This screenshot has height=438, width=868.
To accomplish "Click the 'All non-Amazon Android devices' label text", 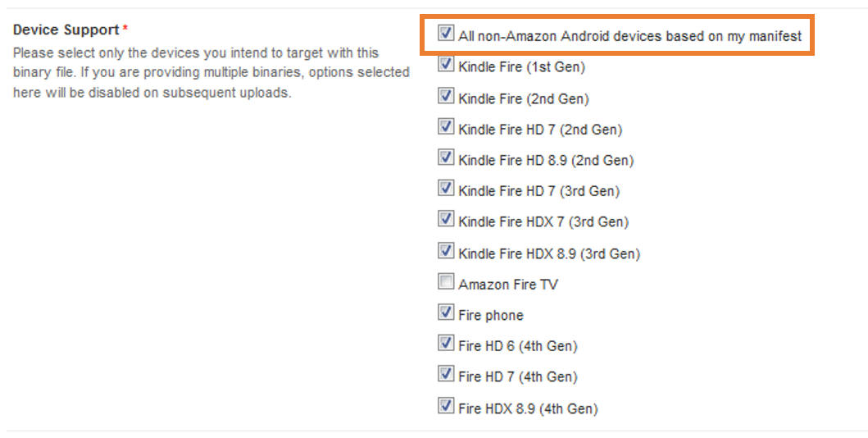I will [x=629, y=37].
